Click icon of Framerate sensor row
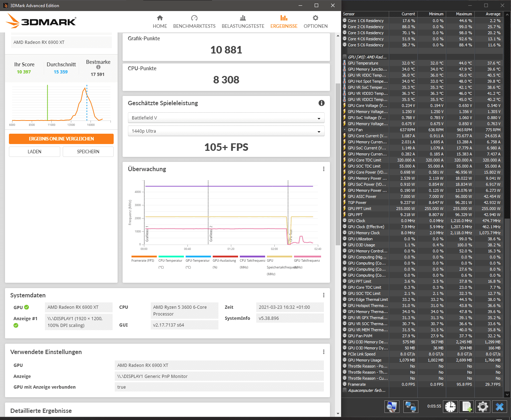The width and height of the screenshot is (511, 420). pyautogui.click(x=345, y=384)
